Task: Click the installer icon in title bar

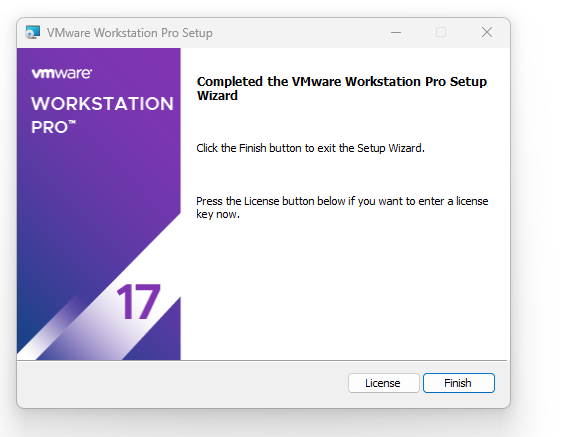Action: click(x=33, y=33)
